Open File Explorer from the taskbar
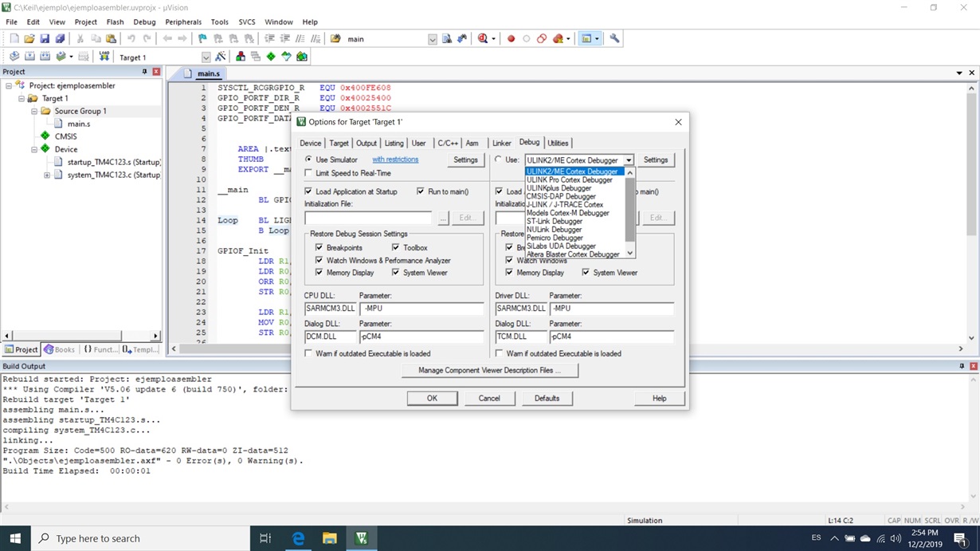 330,539
